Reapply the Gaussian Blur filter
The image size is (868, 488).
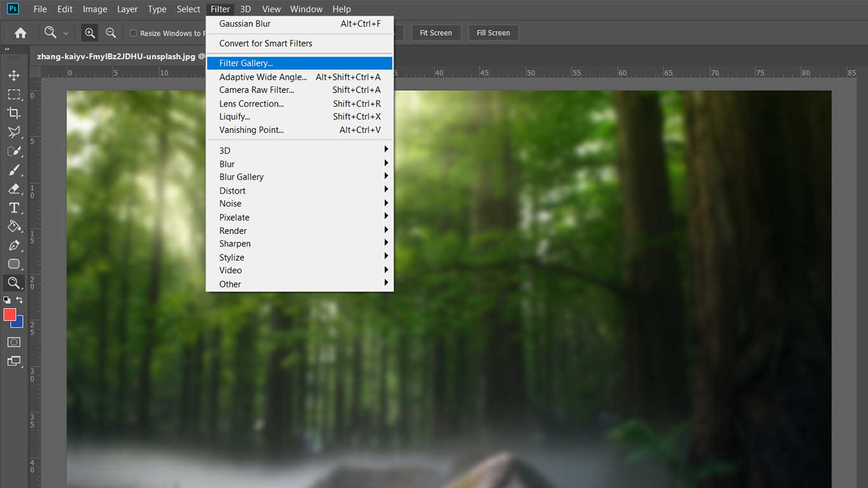click(299, 24)
